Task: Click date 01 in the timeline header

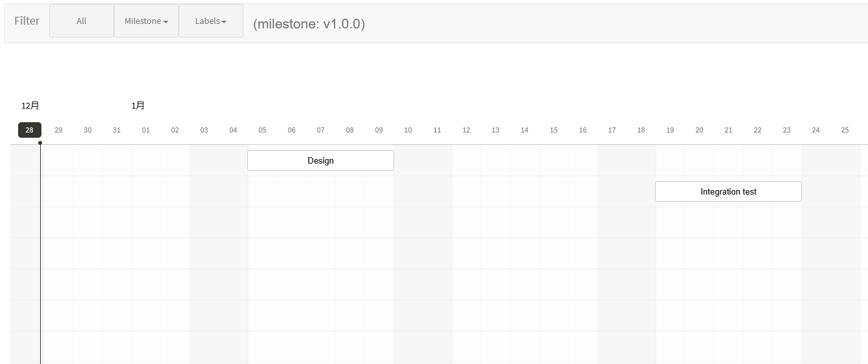Action: (x=146, y=130)
